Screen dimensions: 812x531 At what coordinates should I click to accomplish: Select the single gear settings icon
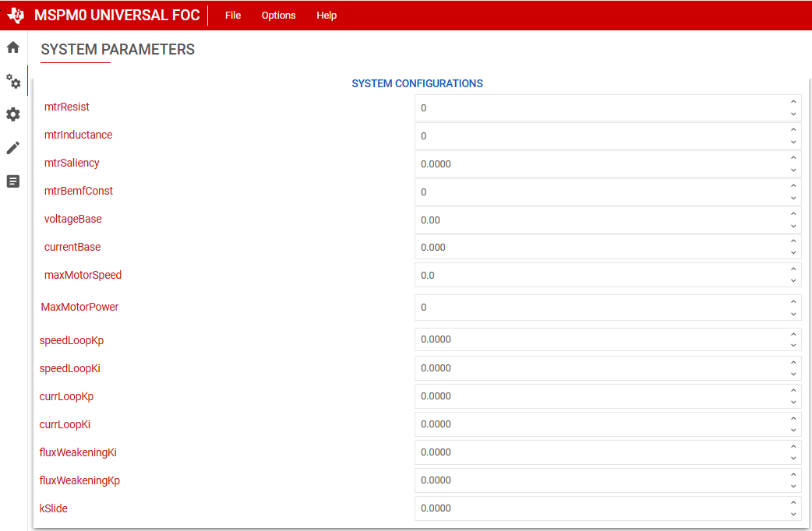point(13,114)
